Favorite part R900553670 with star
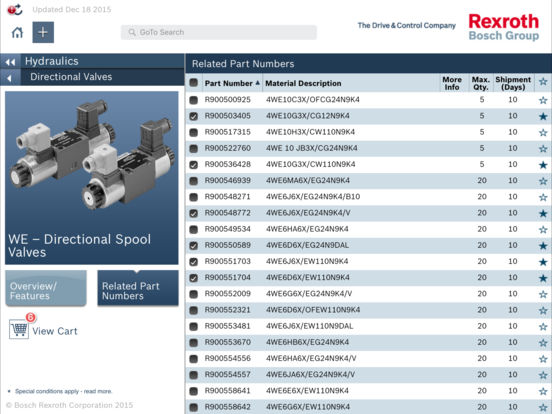Screen dimensions: 552x414 [543, 343]
